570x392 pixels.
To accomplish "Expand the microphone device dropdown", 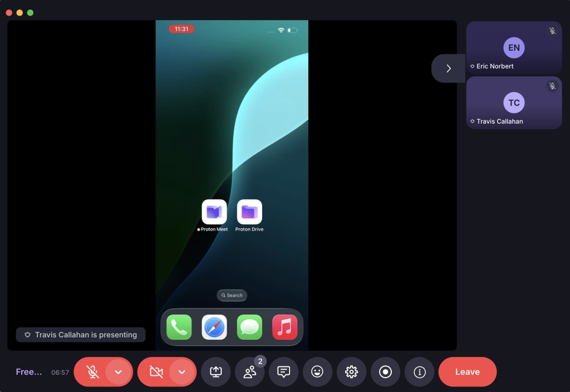I will 118,371.
